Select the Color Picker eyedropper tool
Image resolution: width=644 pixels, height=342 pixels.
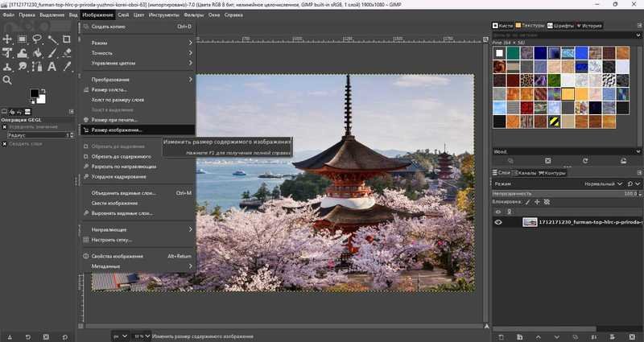click(67, 66)
